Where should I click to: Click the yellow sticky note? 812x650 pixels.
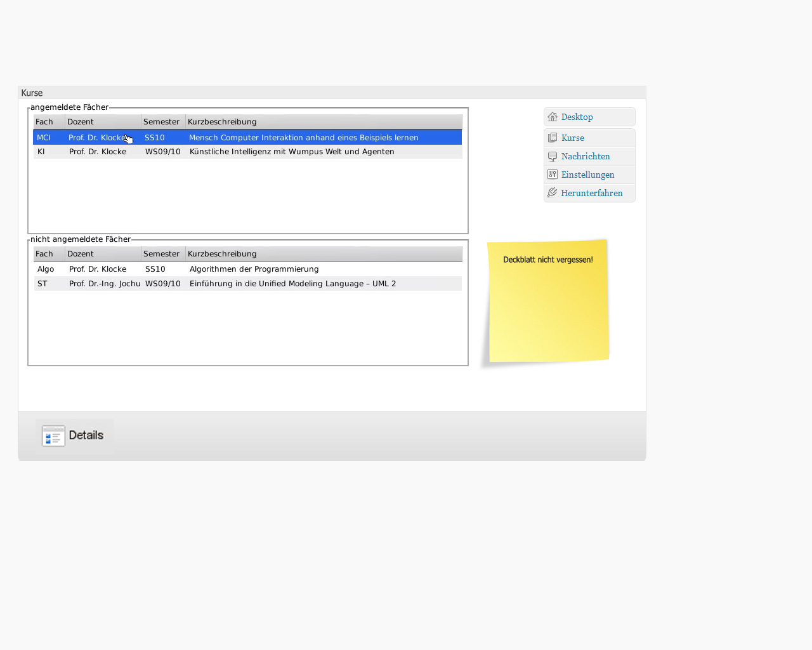point(547,302)
